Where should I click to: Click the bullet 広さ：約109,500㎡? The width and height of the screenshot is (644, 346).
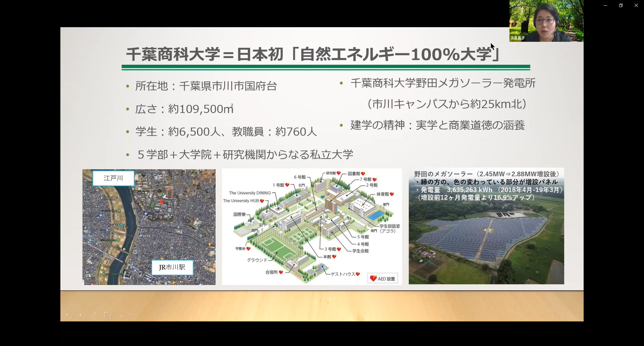[x=184, y=109]
